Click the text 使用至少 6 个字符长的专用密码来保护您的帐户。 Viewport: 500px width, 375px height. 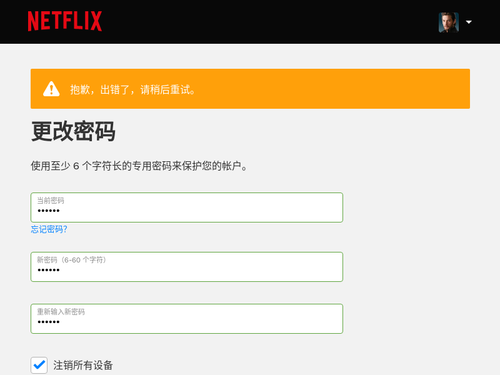tap(139, 166)
